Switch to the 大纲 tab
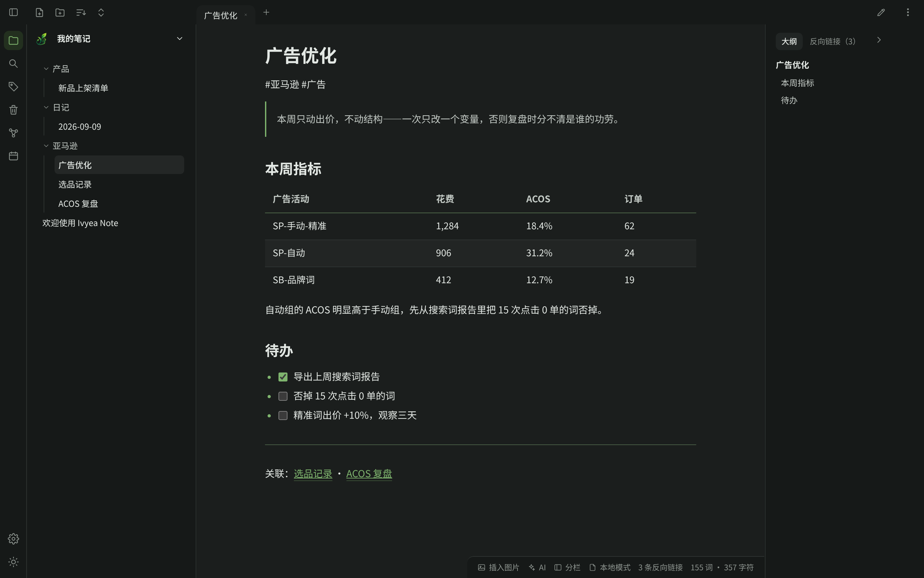924x578 pixels. (789, 41)
